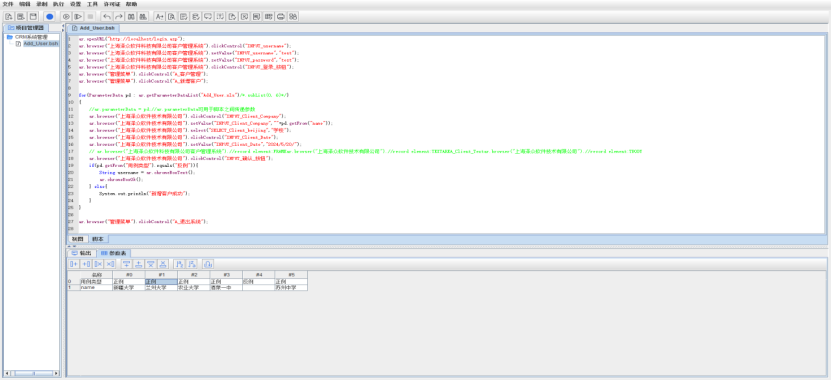
Task: Open the 许可证 menu
Action: pyautogui.click(x=112, y=4)
